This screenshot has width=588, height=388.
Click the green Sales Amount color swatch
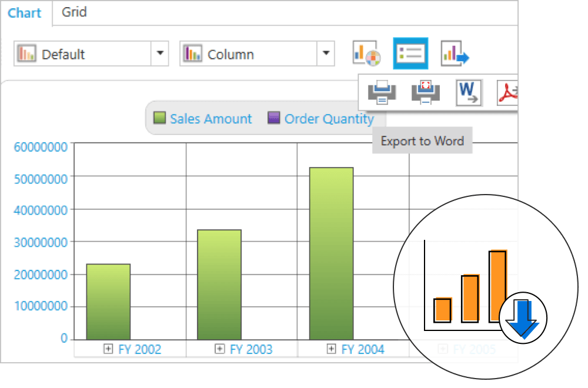click(x=159, y=118)
